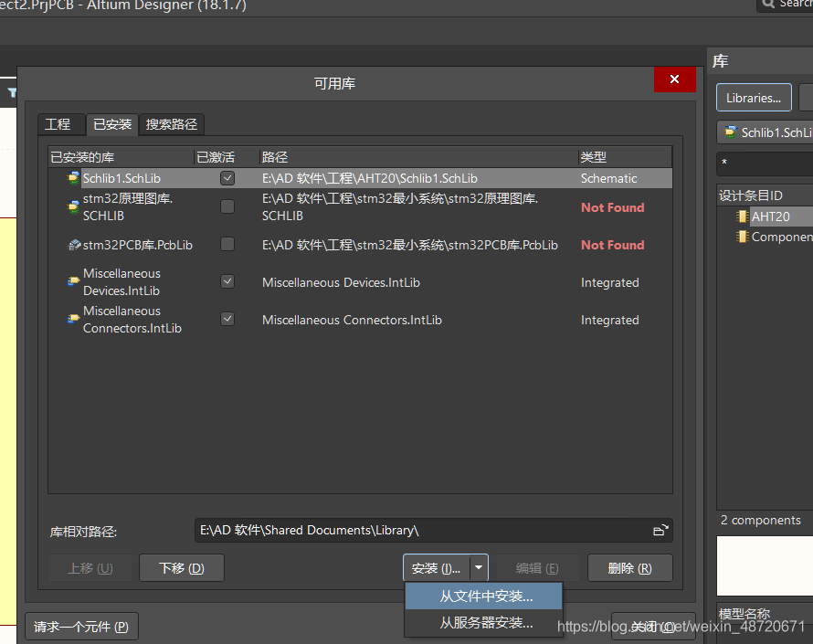Sort by 已激活 column header
The height and width of the screenshot is (644, 813).
tap(227, 157)
